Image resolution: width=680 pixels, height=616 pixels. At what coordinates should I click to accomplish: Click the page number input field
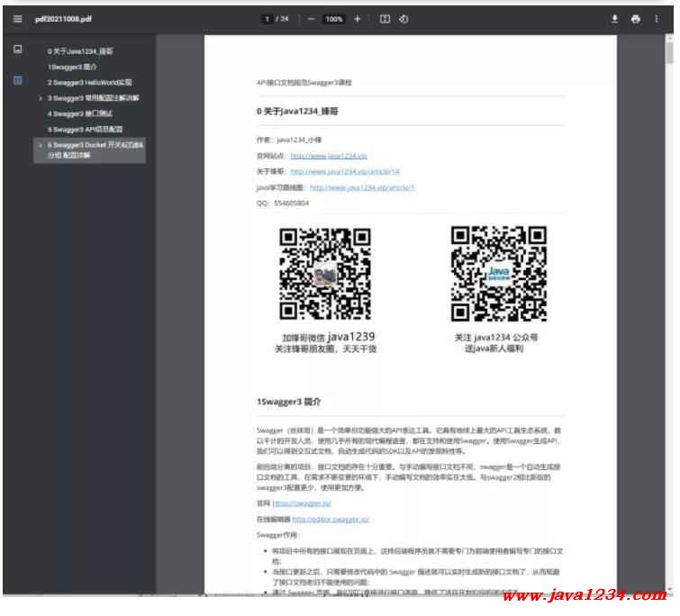[267, 19]
